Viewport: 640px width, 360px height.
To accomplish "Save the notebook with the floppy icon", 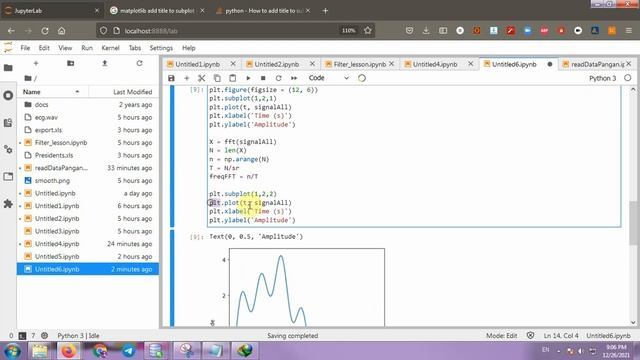I will pyautogui.click(x=171, y=78).
